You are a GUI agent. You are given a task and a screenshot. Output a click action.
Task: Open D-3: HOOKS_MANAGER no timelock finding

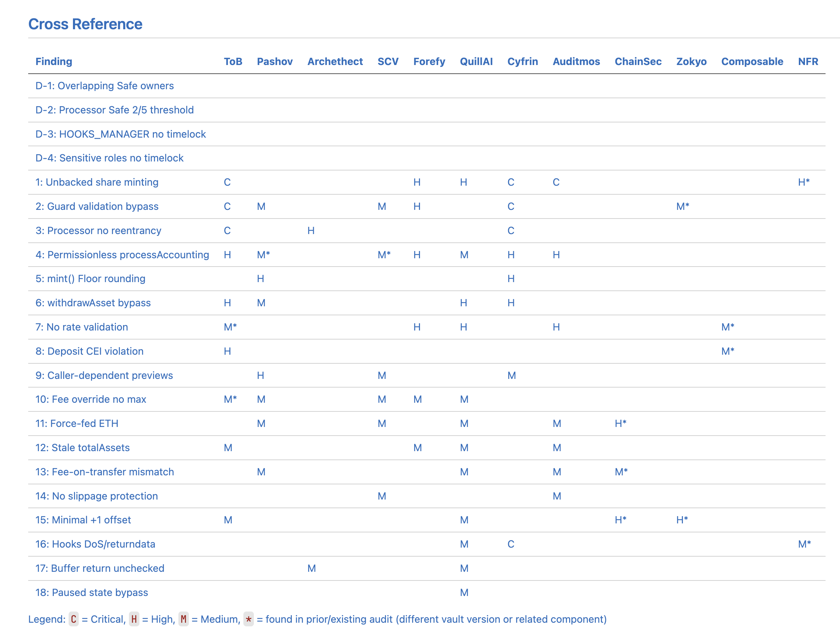(120, 134)
